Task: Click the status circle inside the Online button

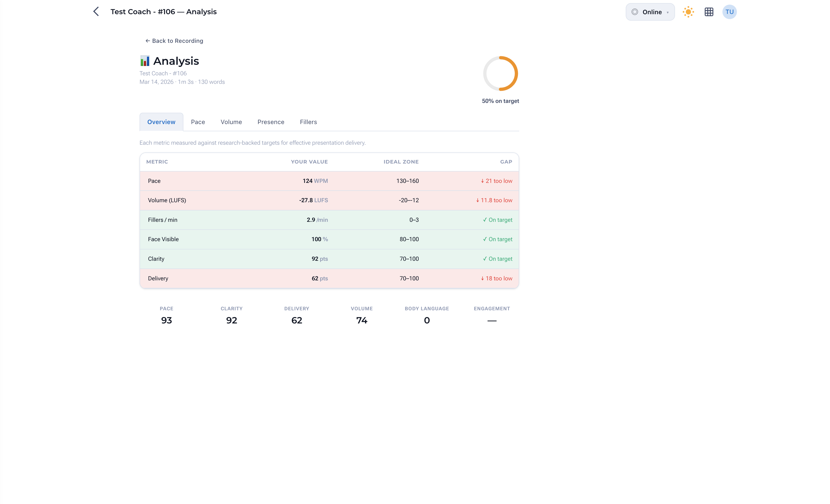Action: pos(635,12)
